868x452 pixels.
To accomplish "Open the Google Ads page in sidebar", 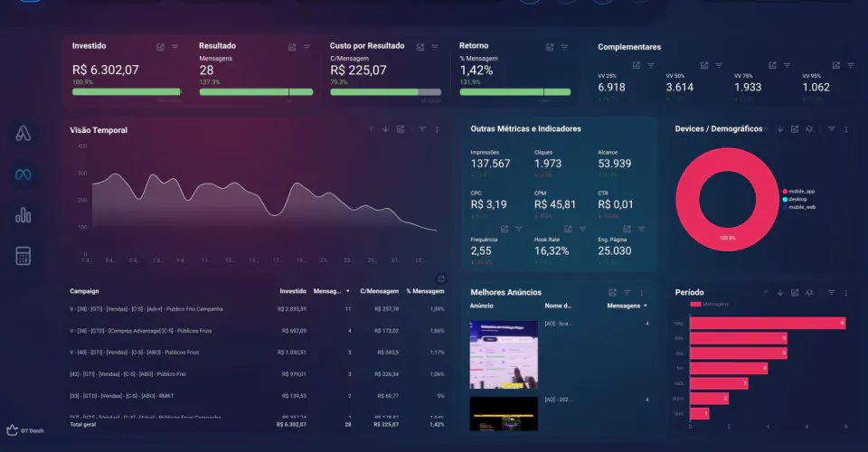I will pos(24,135).
